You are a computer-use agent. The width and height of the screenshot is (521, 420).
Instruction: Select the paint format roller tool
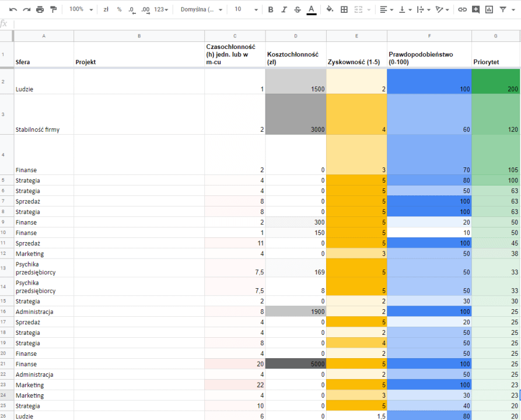tap(54, 9)
